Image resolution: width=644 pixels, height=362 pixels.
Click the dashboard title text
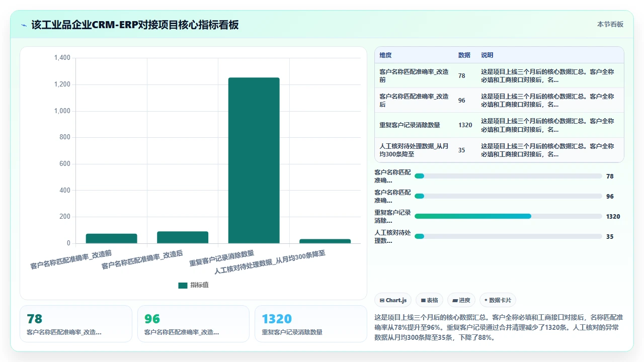point(135,25)
